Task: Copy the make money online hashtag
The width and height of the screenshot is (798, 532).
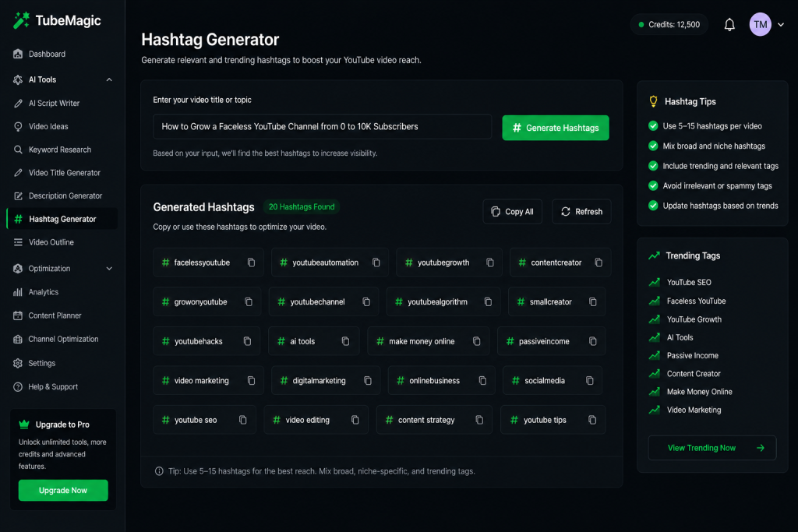Action: [x=476, y=340]
